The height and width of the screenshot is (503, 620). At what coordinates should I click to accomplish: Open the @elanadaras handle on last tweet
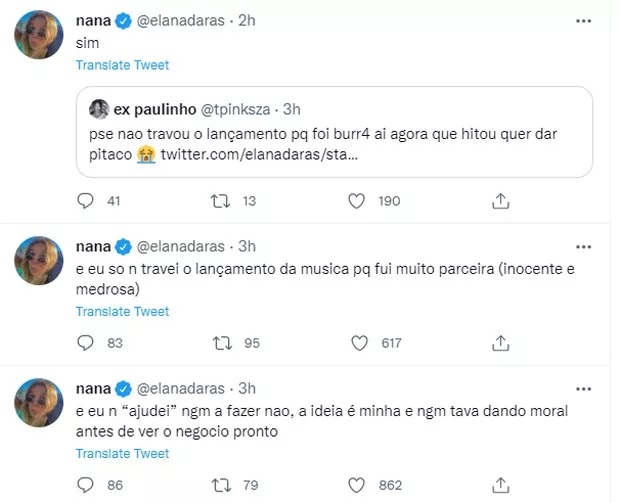(181, 388)
